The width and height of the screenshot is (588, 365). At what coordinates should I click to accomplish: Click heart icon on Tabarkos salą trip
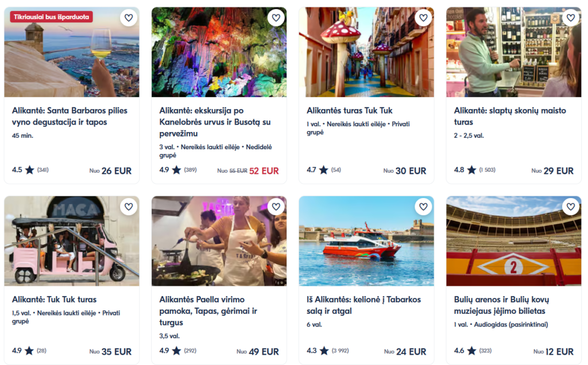[x=423, y=207]
